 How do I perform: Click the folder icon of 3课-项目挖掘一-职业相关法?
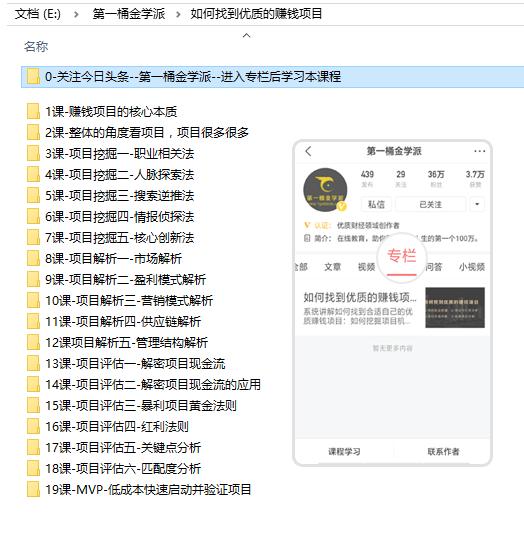(33, 154)
